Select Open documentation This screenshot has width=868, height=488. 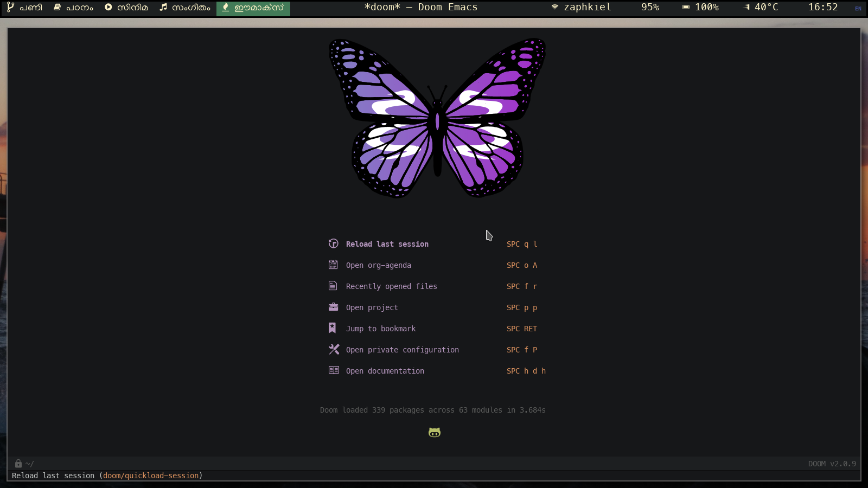click(x=385, y=371)
